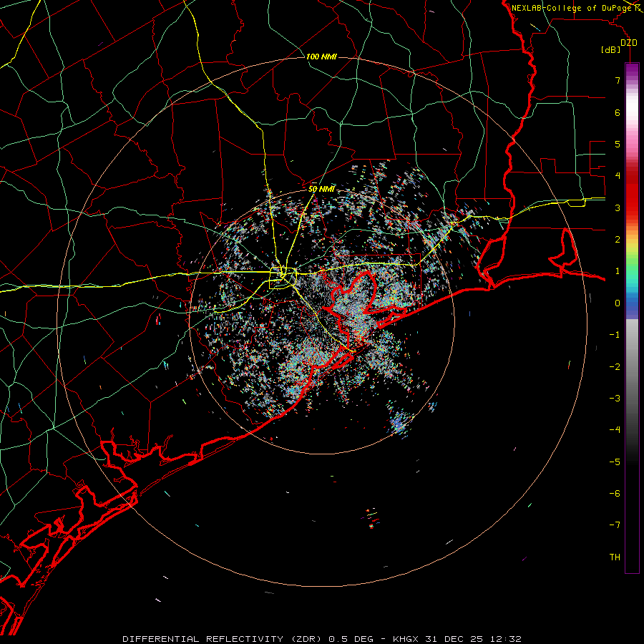The height and width of the screenshot is (644, 644).
Task: Click the 3 dB tick label on legend
Action: click(618, 208)
